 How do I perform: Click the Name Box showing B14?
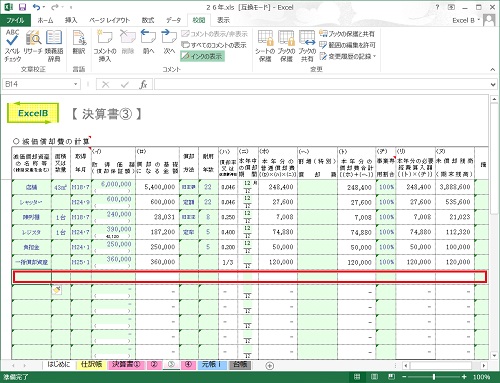pyautogui.click(x=38, y=84)
